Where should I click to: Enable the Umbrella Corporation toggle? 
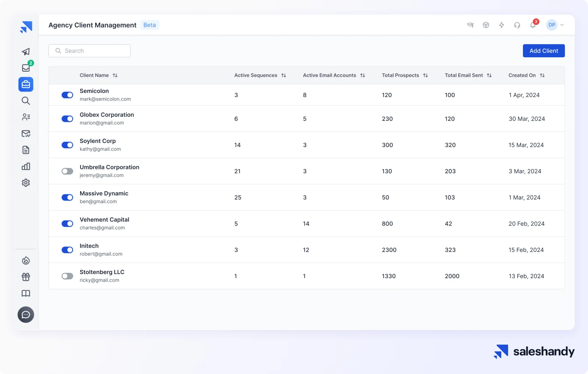tap(67, 171)
